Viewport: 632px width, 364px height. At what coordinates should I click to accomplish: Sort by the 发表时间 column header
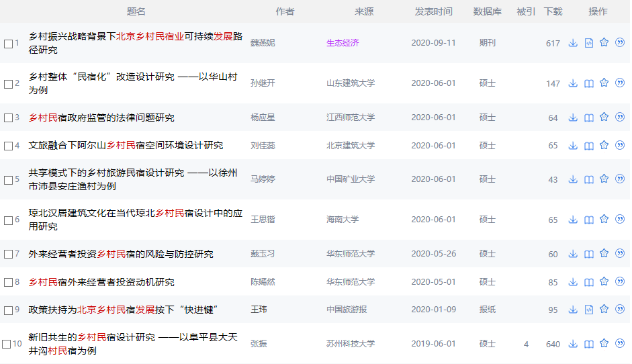pos(433,11)
